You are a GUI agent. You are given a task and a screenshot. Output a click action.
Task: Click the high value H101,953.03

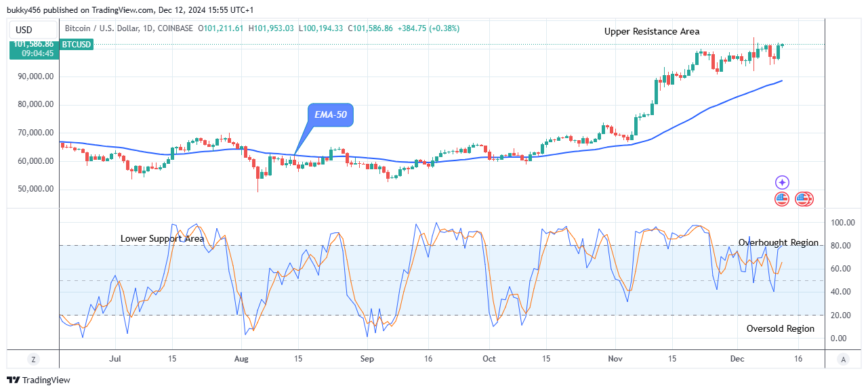272,28
